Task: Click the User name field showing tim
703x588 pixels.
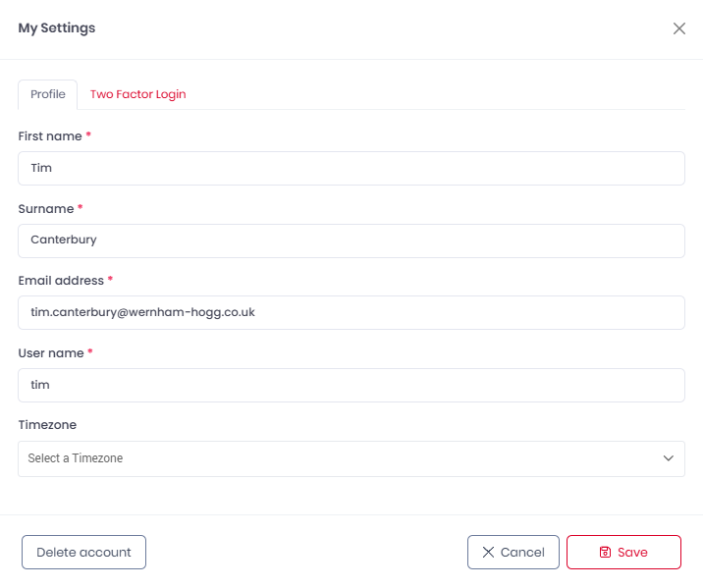Action: pyautogui.click(x=351, y=385)
